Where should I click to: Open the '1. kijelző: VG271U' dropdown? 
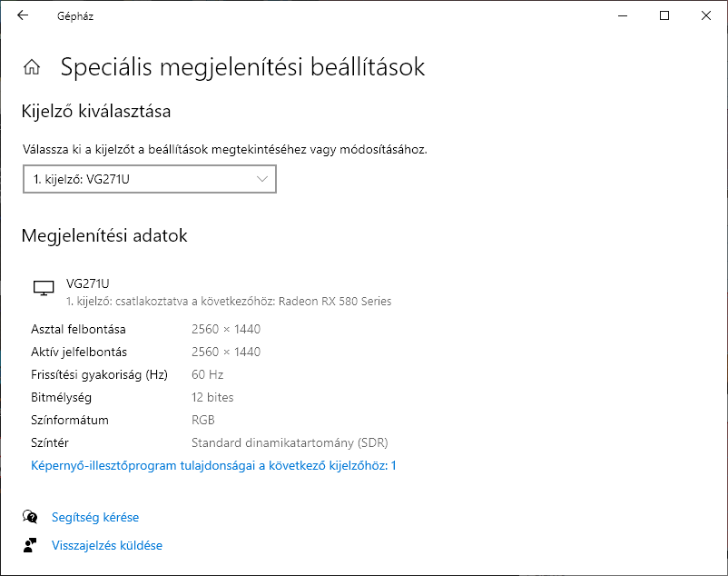click(150, 179)
